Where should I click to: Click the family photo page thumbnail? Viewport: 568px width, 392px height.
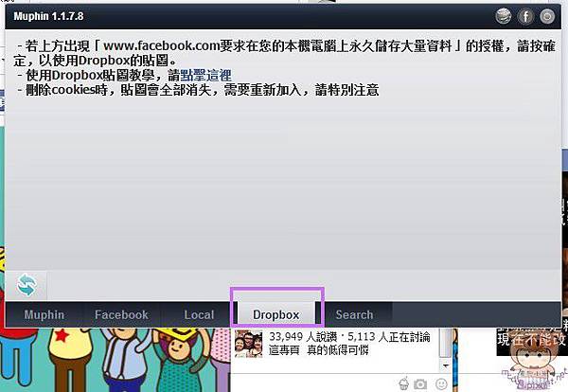248,344
